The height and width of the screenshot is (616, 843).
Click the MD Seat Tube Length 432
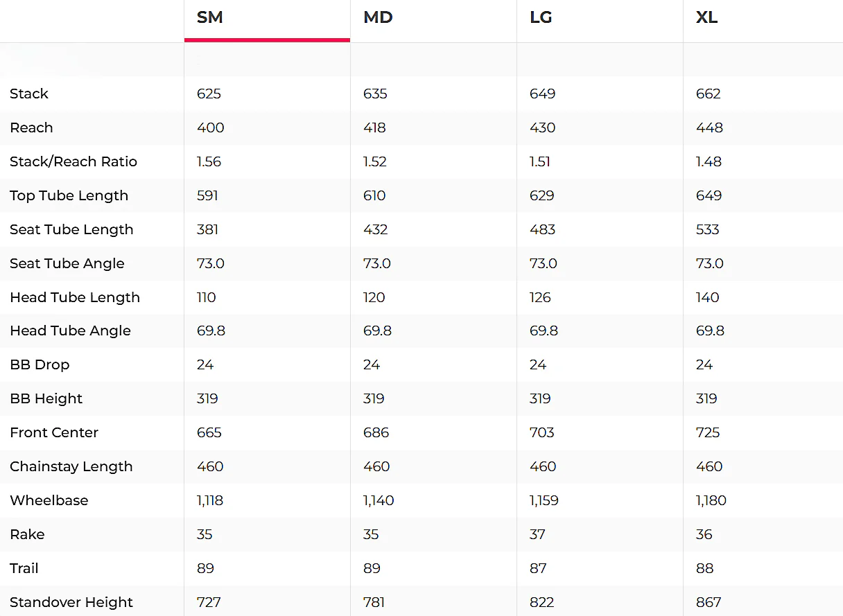(376, 229)
